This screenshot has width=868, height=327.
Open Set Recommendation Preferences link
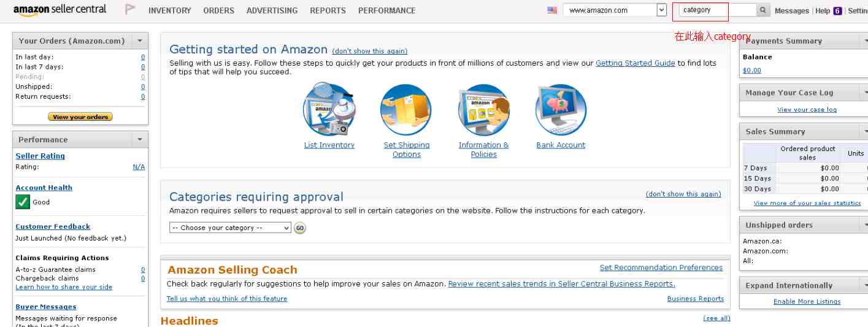[x=661, y=267]
